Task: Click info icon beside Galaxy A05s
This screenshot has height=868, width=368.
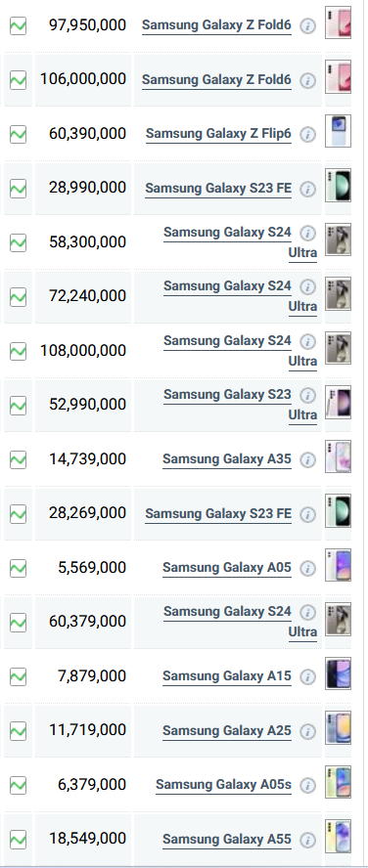Action: point(308,786)
